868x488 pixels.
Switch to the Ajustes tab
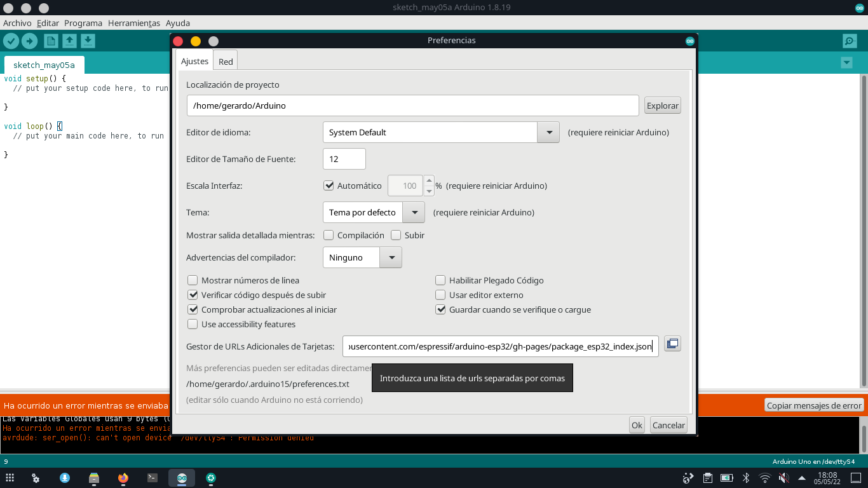[194, 61]
